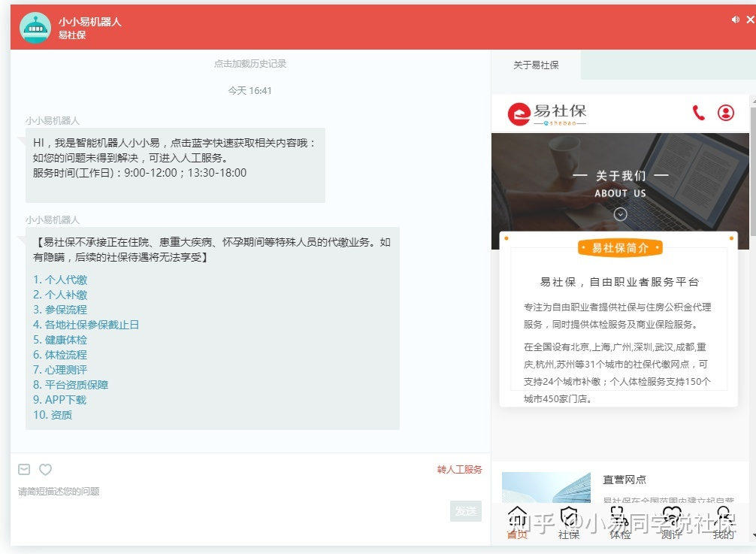
Task: Open the 首页 home nav icon
Action: click(517, 522)
